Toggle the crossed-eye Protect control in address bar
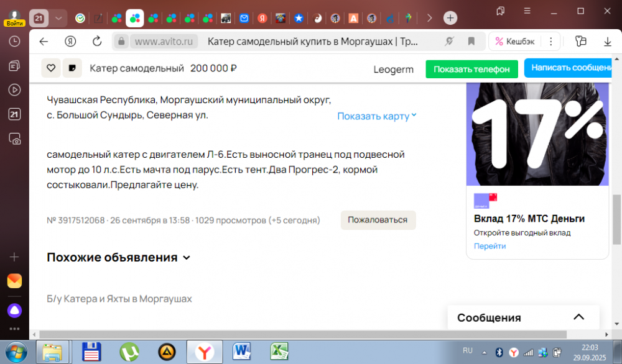Image resolution: width=622 pixels, height=364 pixels. tap(450, 41)
